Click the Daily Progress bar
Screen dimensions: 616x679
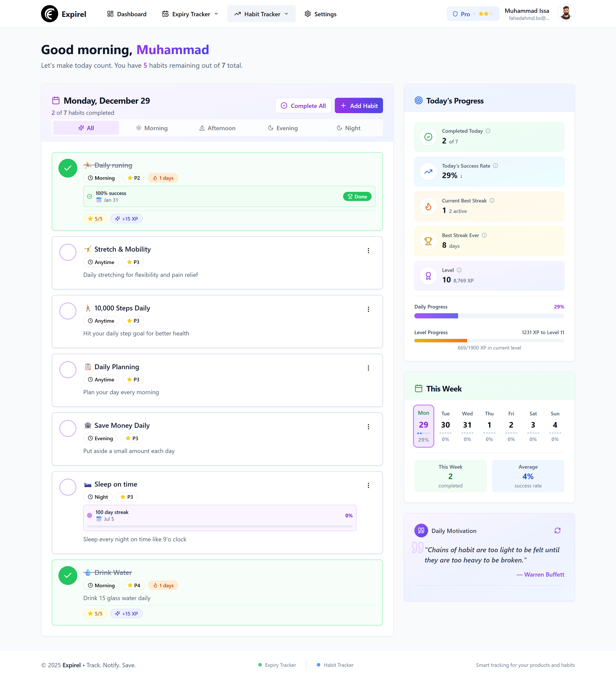tap(489, 316)
